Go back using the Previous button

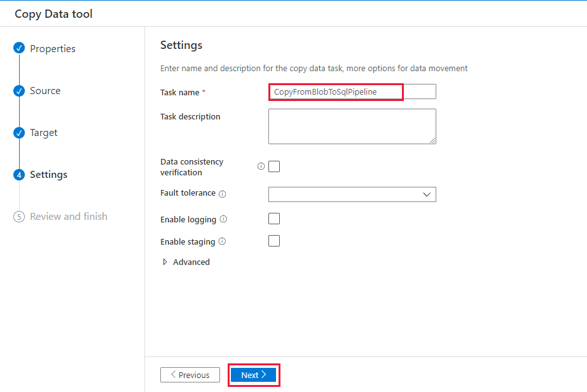(x=190, y=375)
